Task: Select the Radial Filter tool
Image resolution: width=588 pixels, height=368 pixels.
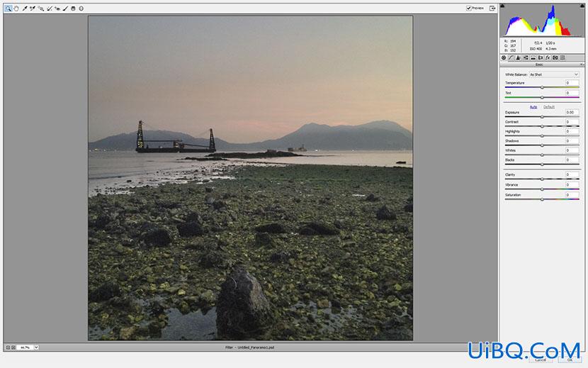Action: (x=81, y=9)
